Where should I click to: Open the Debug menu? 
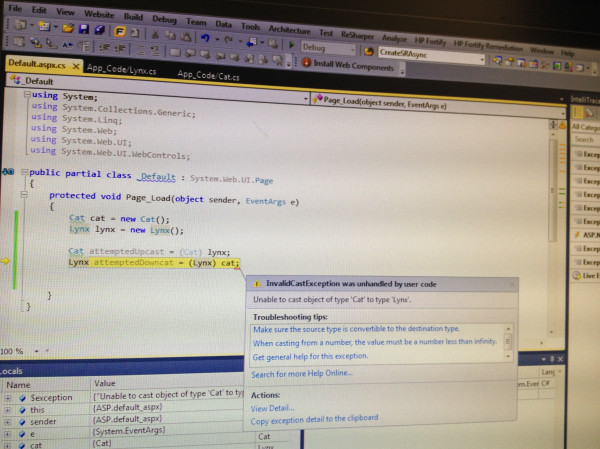pyautogui.click(x=164, y=19)
